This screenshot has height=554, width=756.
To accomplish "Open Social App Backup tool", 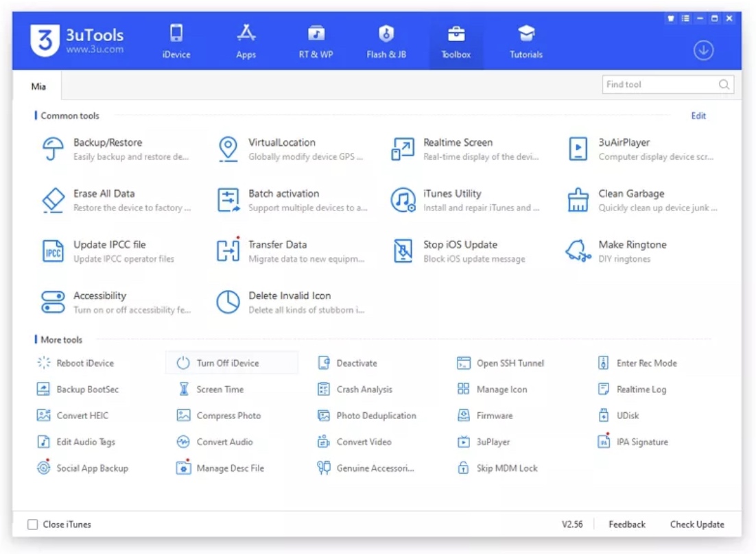I will [83, 468].
